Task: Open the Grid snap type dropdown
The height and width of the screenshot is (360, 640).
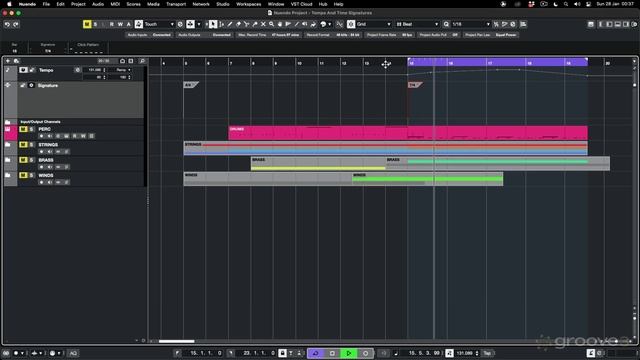Action: tap(373, 24)
